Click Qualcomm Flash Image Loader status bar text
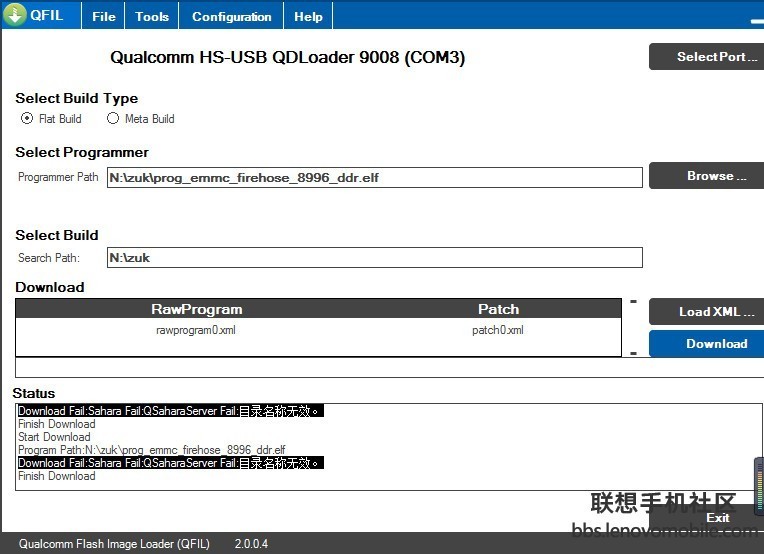The width and height of the screenshot is (764, 554). [x=114, y=543]
